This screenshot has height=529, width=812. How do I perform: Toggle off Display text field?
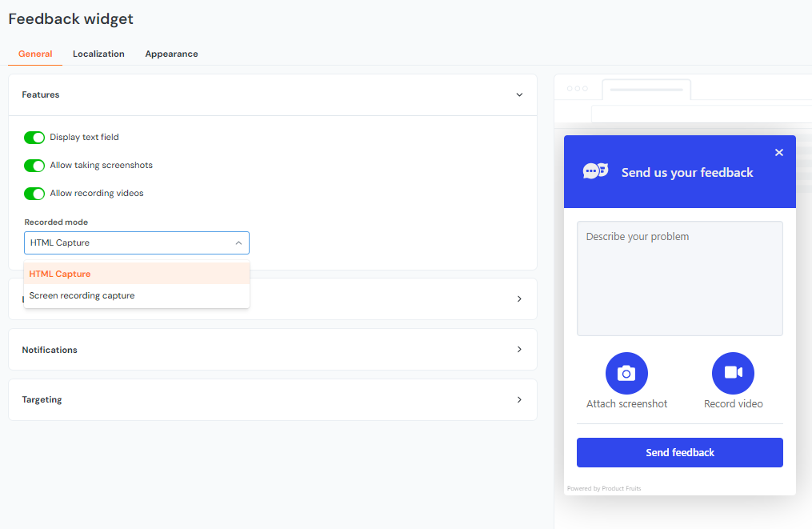(34, 137)
